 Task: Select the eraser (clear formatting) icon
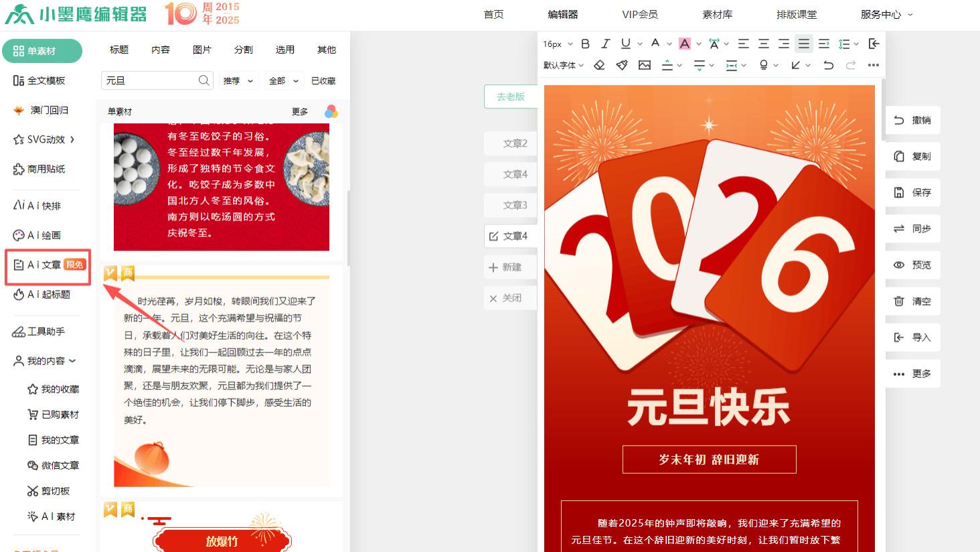click(x=599, y=65)
